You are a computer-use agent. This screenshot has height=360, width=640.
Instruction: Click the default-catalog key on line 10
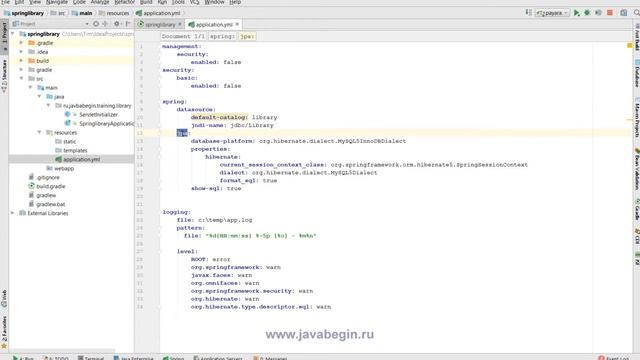219,118
